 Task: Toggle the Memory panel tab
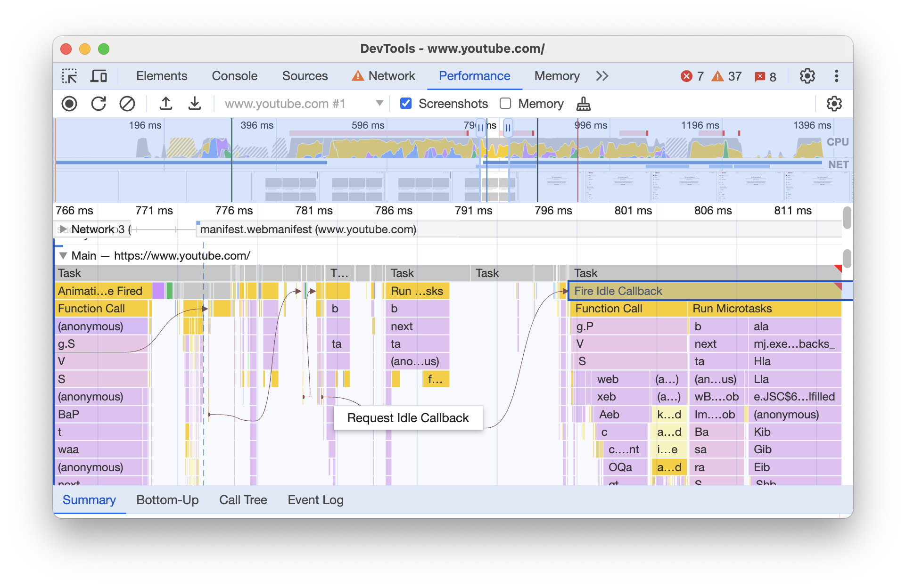(x=556, y=75)
